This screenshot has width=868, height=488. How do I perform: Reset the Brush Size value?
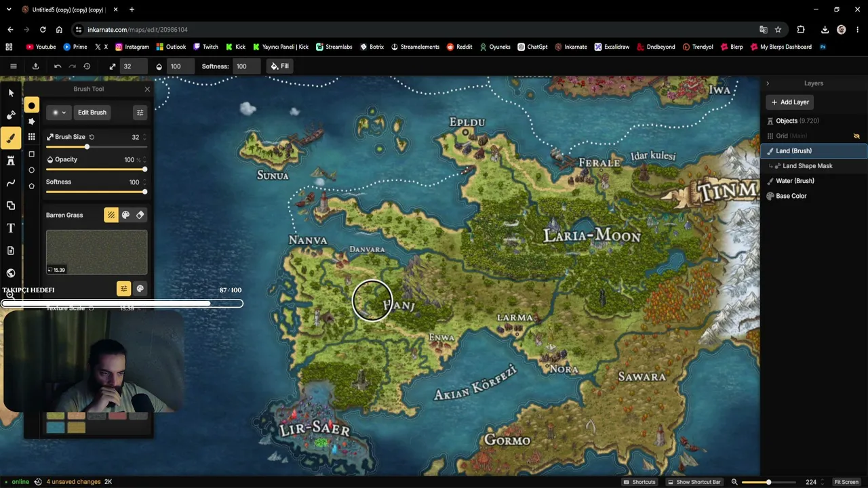tap(92, 137)
